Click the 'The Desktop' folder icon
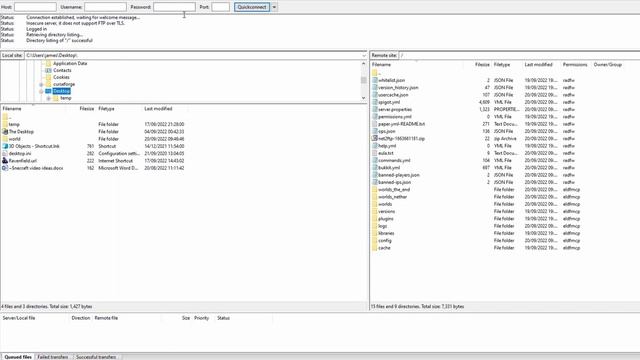Screen dimensions: 640x360 pyautogui.click(x=5, y=132)
